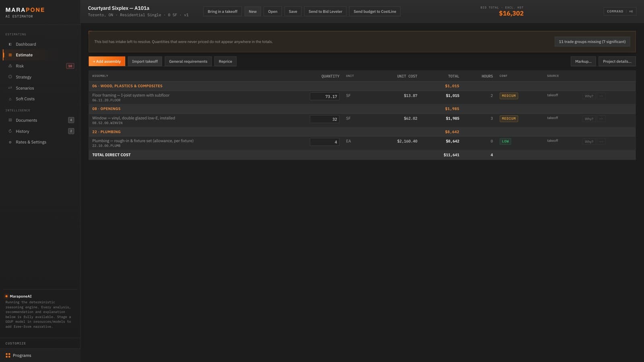Viewport: 644px width, 362px height.
Task: Click Why? for Plumbing rough-in row
Action: pos(589,142)
